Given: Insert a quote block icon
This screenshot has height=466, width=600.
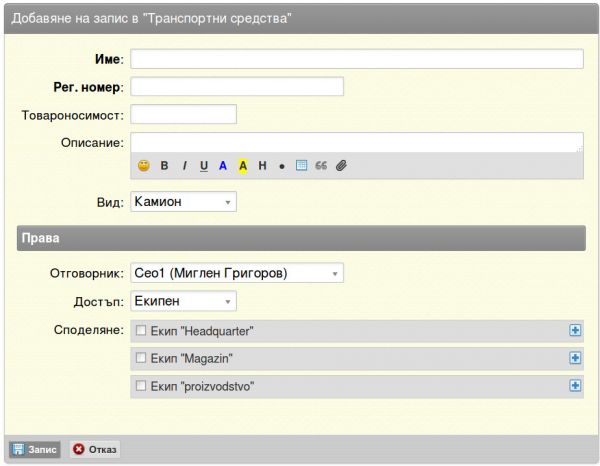Looking at the screenshot, I should click(321, 165).
